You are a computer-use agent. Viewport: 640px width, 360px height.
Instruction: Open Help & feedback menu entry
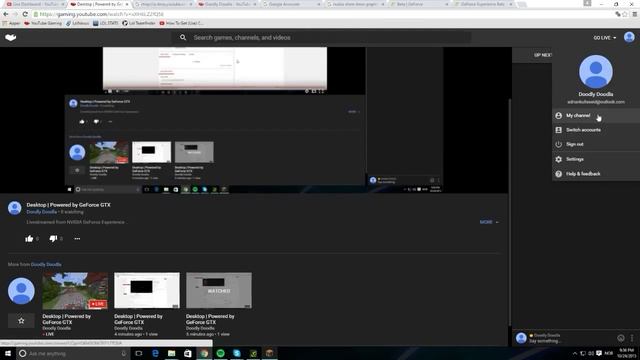596,174
